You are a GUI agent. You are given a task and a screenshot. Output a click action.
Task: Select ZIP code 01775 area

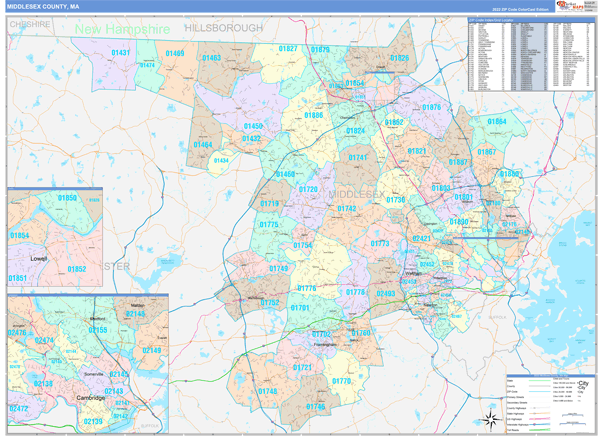268,225
